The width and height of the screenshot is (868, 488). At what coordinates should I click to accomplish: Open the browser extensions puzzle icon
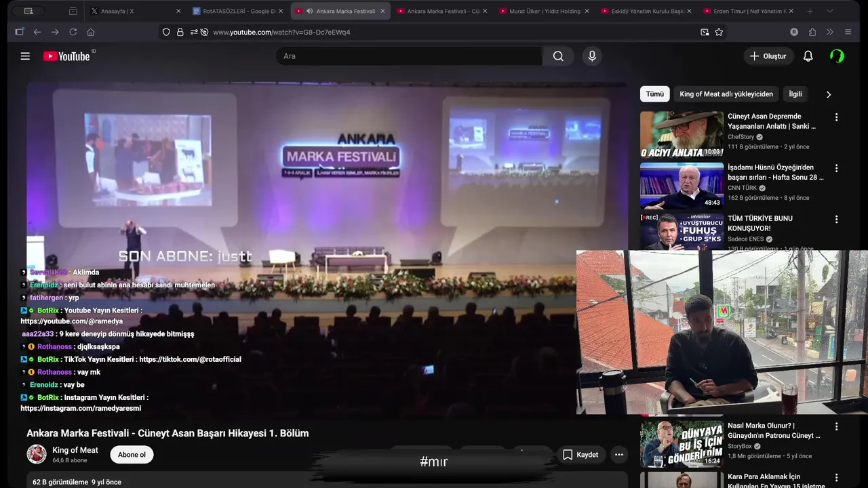(x=812, y=32)
